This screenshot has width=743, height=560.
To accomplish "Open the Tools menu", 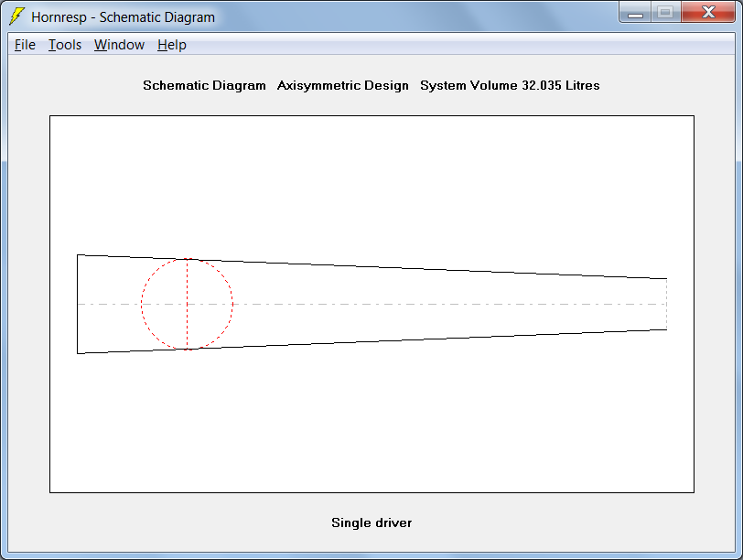I will (x=65, y=45).
